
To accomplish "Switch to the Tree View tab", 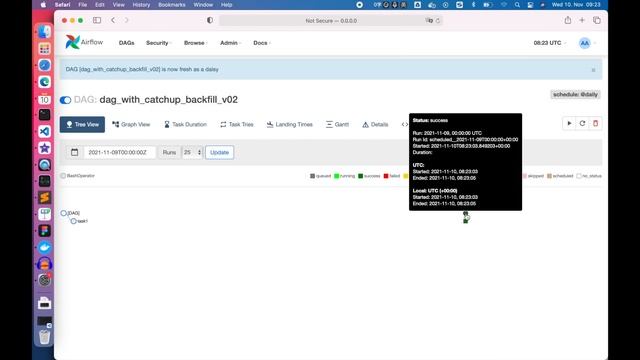I will click(x=82, y=124).
